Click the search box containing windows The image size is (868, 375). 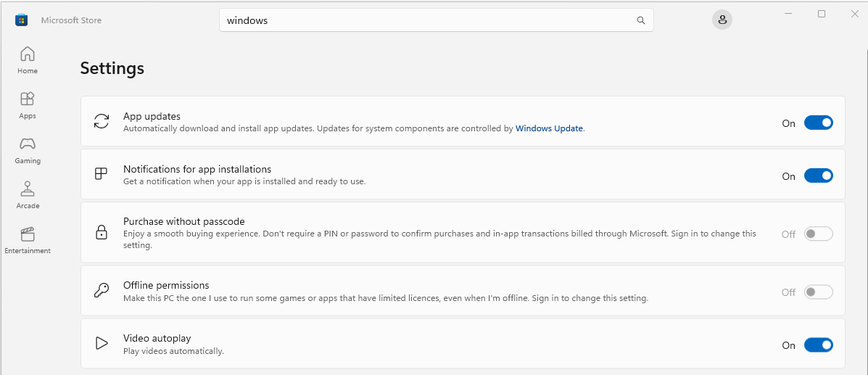437,20
